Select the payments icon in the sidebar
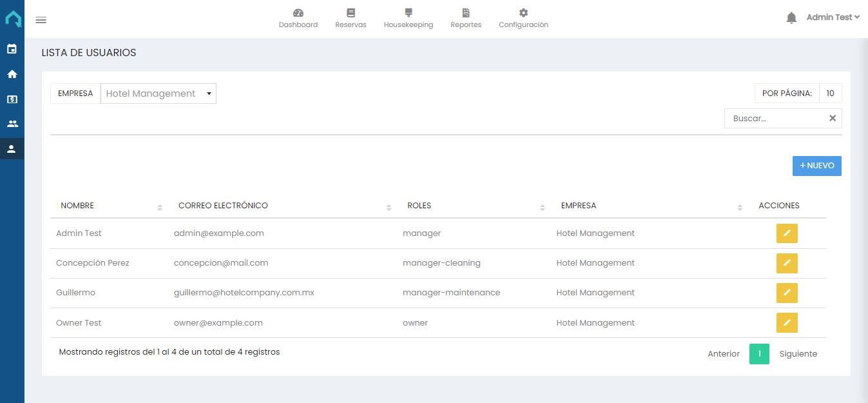868x403 pixels. 12,99
